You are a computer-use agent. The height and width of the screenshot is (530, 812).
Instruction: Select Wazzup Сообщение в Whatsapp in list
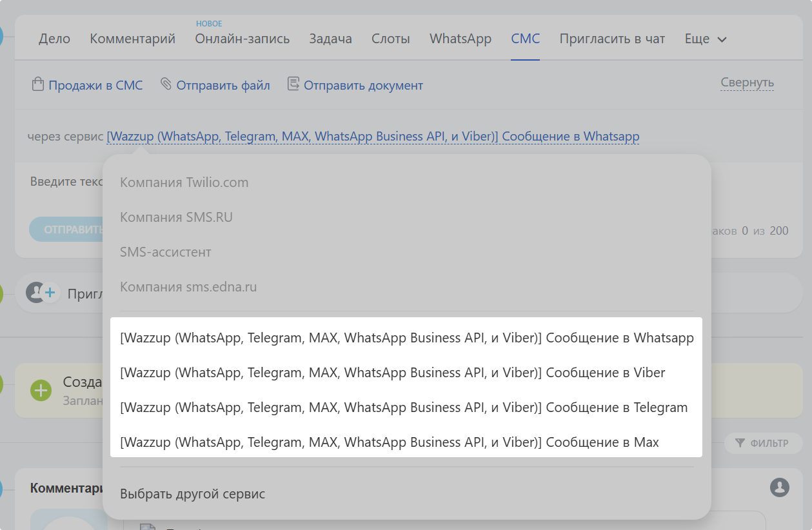pyautogui.click(x=406, y=338)
